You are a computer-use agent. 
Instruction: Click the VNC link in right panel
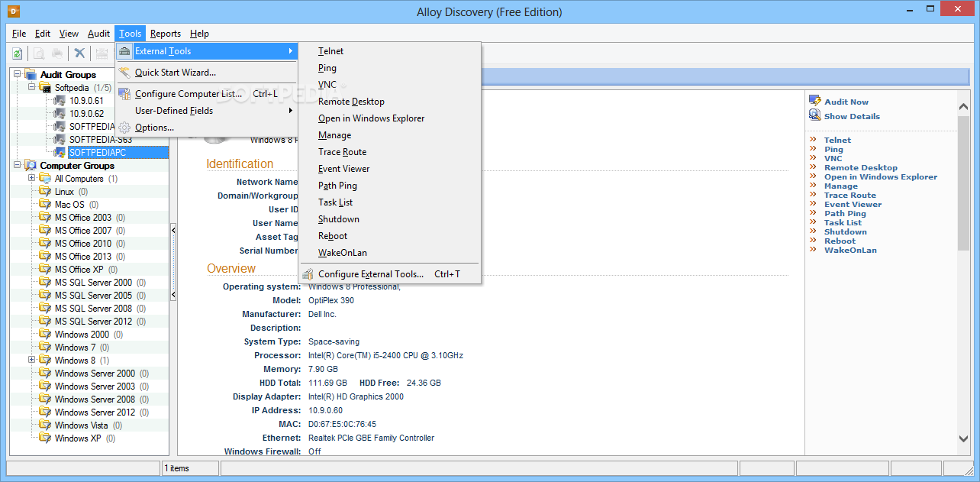833,159
